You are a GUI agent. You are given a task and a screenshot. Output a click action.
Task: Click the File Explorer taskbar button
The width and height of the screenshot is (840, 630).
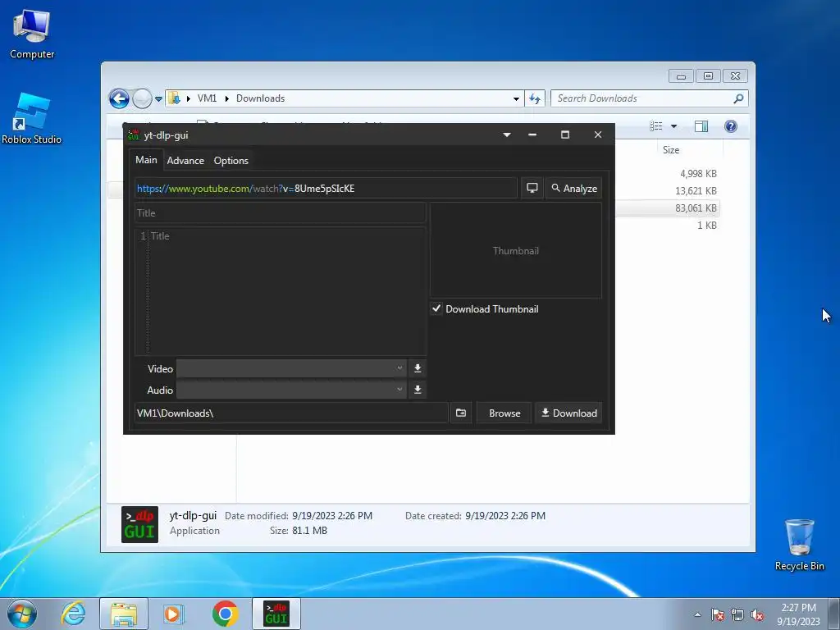[124, 614]
